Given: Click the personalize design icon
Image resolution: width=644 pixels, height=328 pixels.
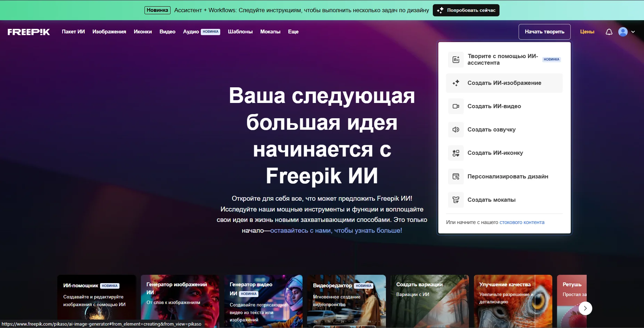Looking at the screenshot, I should pos(456,176).
